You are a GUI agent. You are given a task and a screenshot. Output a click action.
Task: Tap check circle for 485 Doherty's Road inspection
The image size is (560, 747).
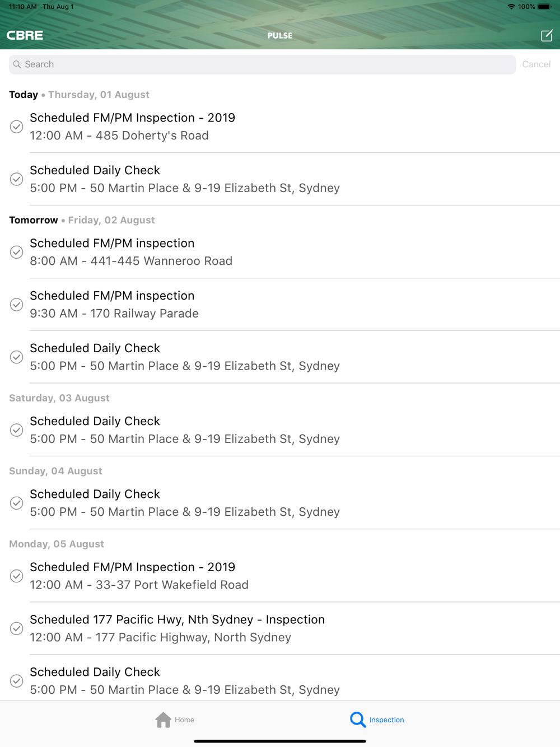pos(17,127)
